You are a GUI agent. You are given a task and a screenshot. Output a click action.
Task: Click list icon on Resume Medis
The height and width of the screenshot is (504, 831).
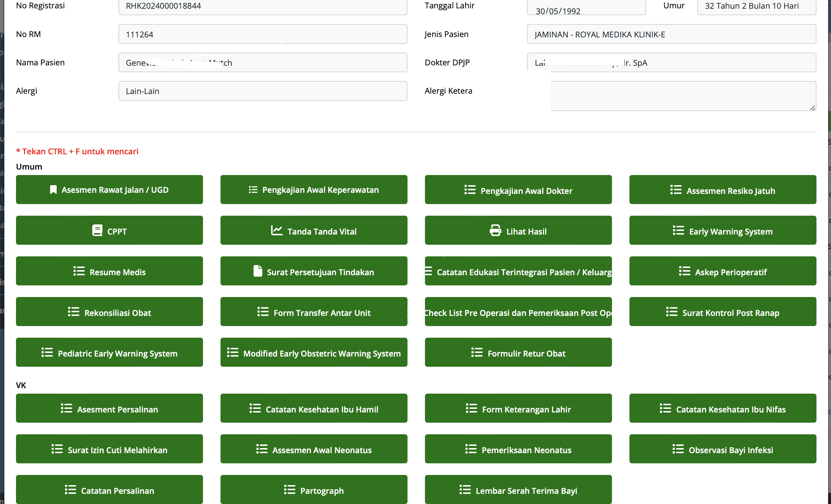[x=79, y=271]
